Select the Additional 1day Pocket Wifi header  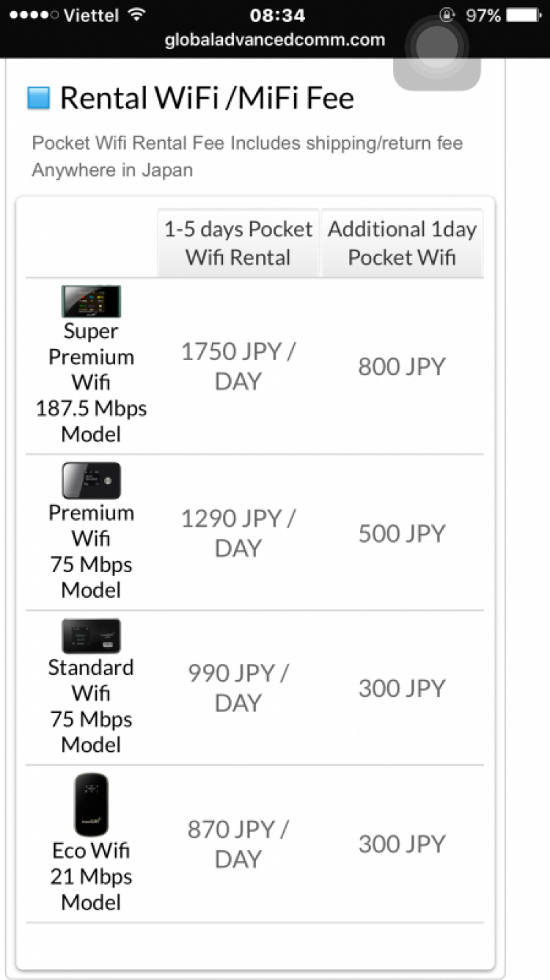pos(402,243)
